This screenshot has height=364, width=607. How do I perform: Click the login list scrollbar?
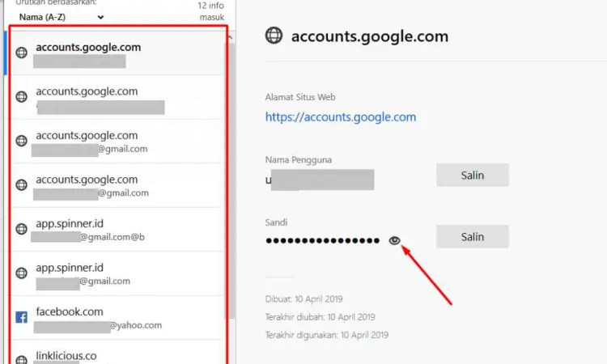[231, 181]
